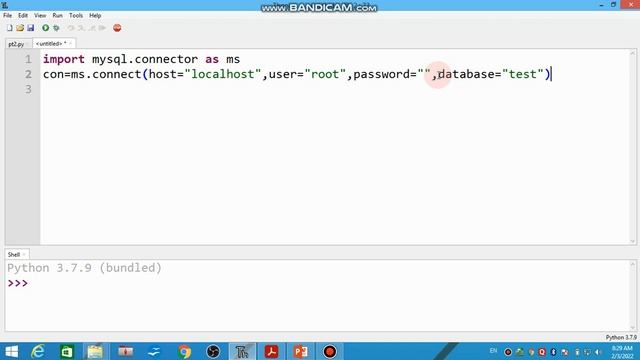Open PowerPoint from the taskbar
This screenshot has height=360, width=640.
pos(300,351)
